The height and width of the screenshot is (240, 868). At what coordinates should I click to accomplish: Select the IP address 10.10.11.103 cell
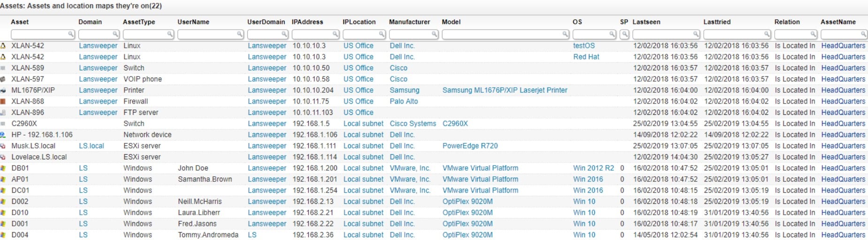[x=313, y=113]
